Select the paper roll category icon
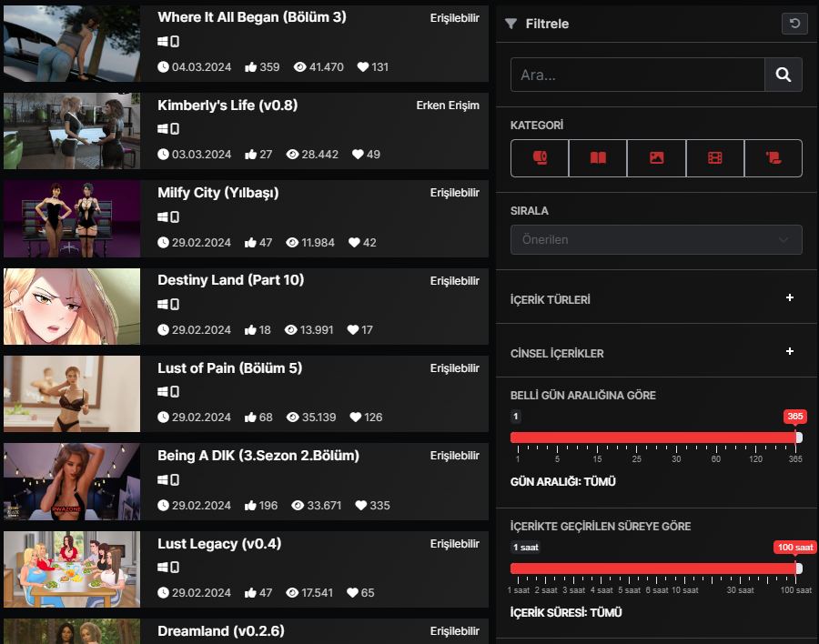 pyautogui.click(x=540, y=157)
